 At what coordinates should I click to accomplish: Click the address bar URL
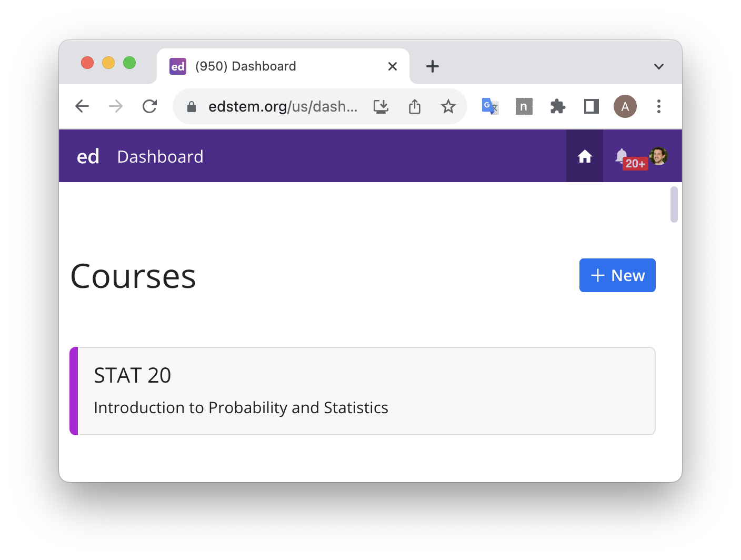pyautogui.click(x=283, y=107)
